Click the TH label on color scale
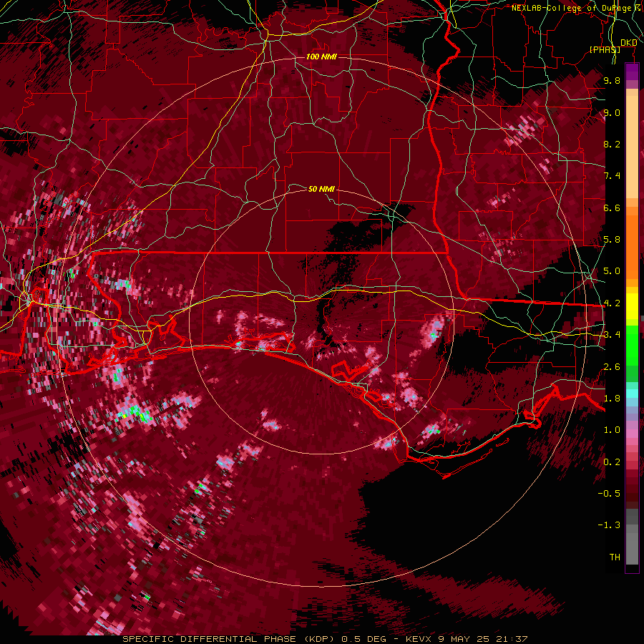The height and width of the screenshot is (644, 644). 615,557
